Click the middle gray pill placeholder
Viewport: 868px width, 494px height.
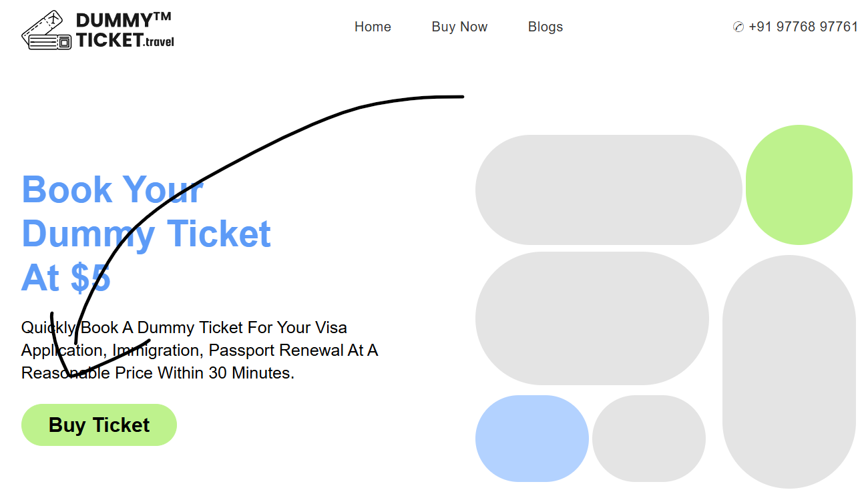(x=592, y=318)
